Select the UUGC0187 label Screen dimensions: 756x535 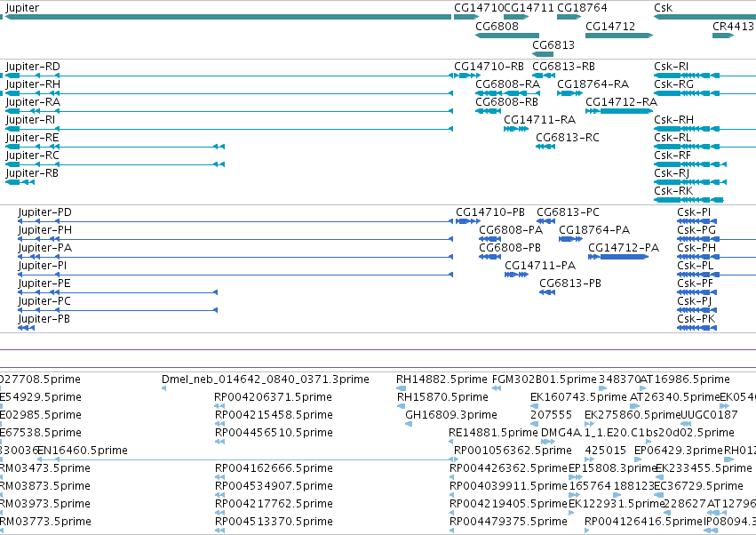709,415
